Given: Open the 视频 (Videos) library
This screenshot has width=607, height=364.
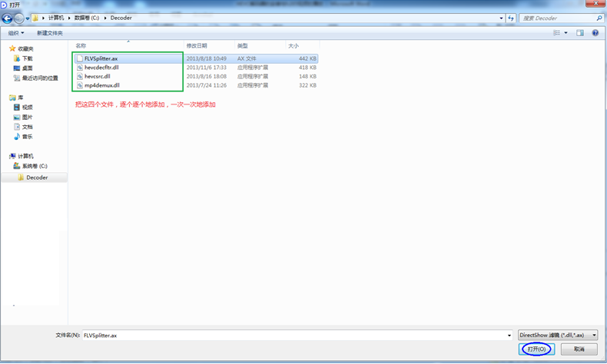Looking at the screenshot, I should (x=28, y=108).
